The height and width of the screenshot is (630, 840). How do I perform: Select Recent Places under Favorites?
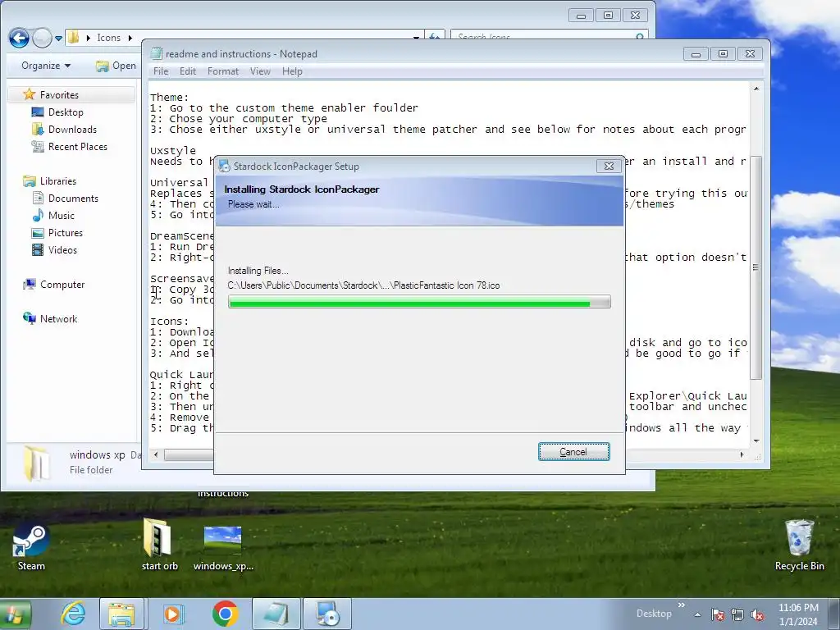[77, 146]
